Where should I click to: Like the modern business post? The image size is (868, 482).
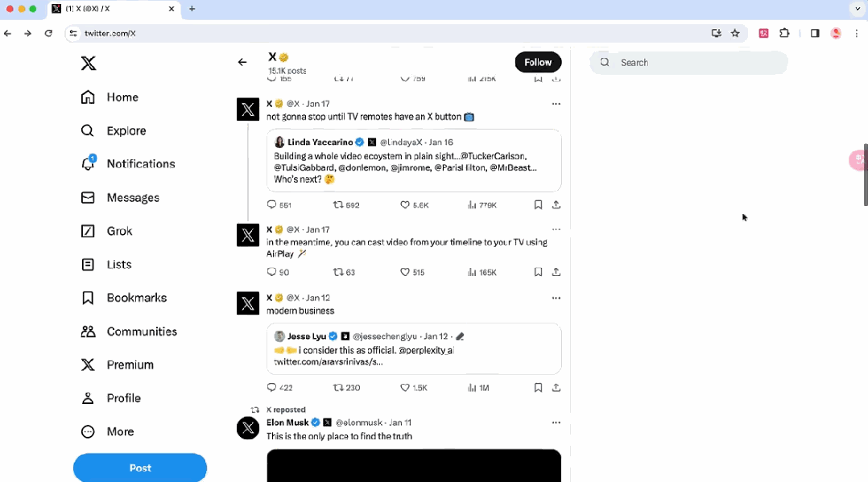tap(414, 388)
